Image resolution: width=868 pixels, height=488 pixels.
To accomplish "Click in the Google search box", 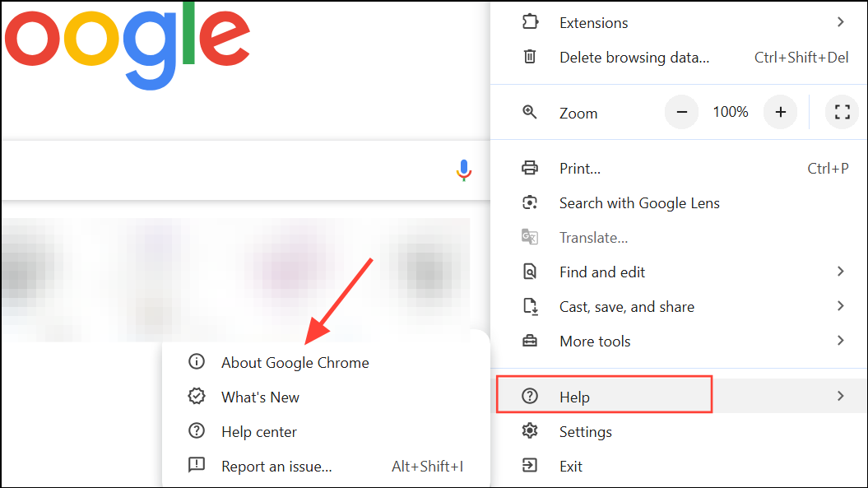I will pos(222,170).
